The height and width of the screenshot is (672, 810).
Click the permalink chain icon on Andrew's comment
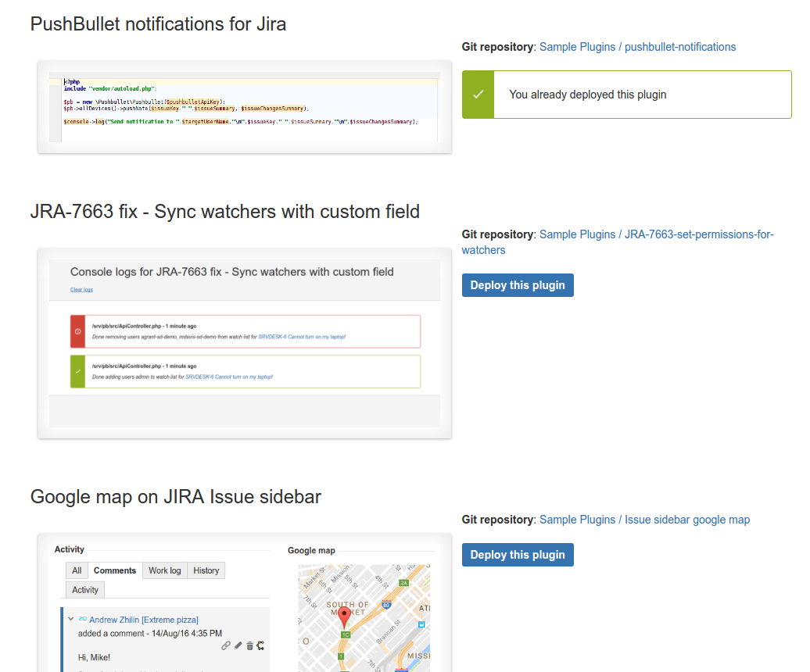(x=226, y=645)
